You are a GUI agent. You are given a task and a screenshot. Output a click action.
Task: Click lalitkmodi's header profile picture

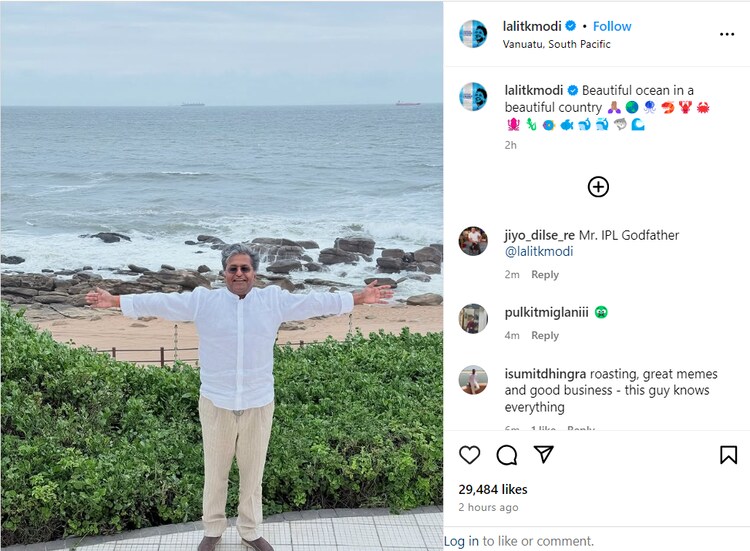click(x=473, y=34)
